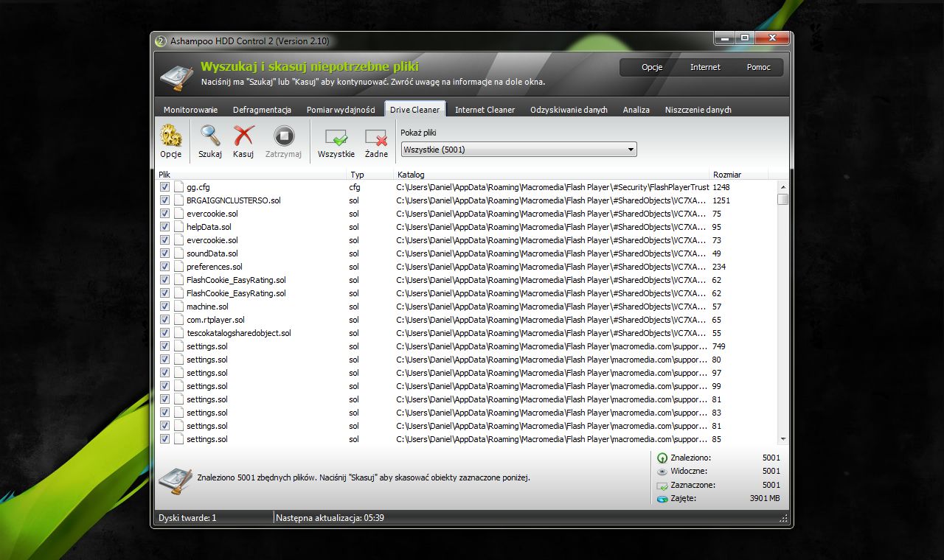Click the app icon in the title bar
The image size is (944, 560).
pos(161,41)
